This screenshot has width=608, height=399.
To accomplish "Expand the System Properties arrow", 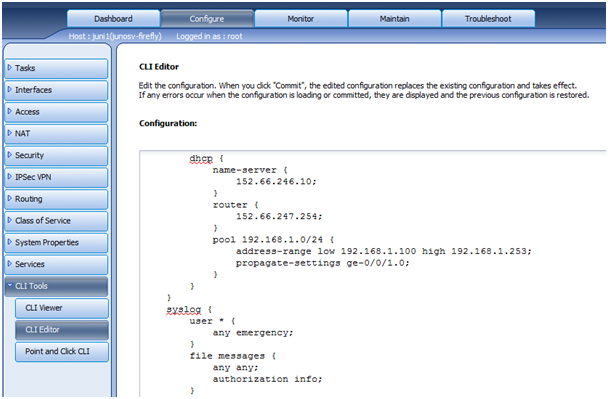I will (10, 242).
